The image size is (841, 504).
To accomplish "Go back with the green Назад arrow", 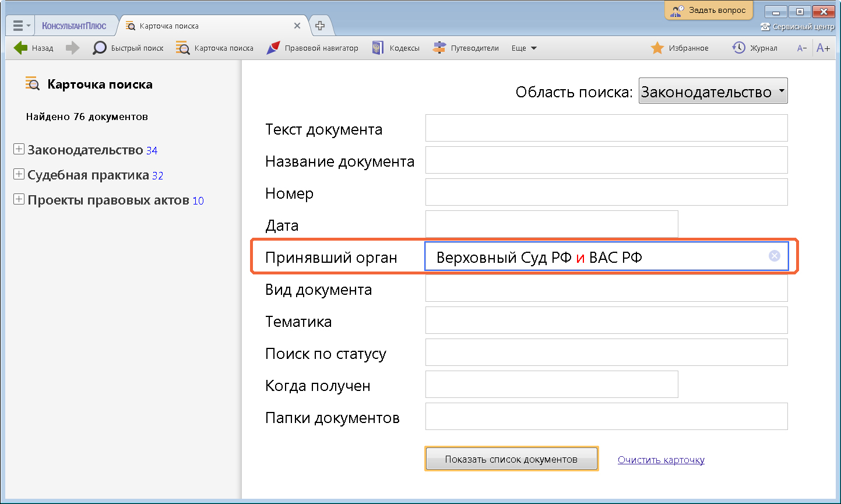I will pyautogui.click(x=33, y=48).
